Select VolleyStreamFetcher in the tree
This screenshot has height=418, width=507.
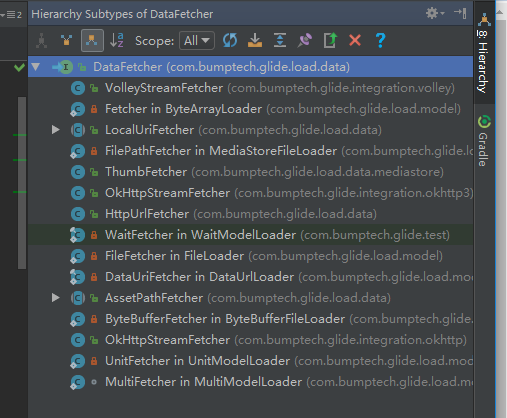click(250, 88)
